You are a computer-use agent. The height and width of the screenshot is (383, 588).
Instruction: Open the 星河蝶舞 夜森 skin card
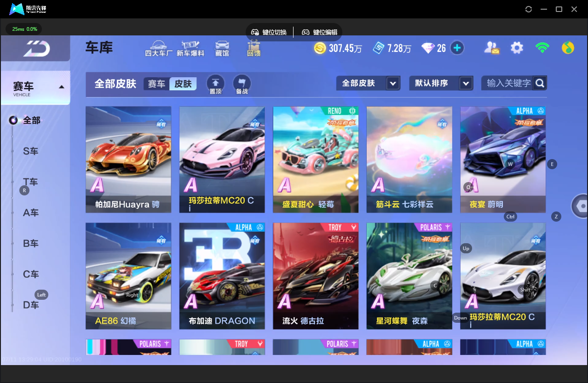[x=409, y=276]
